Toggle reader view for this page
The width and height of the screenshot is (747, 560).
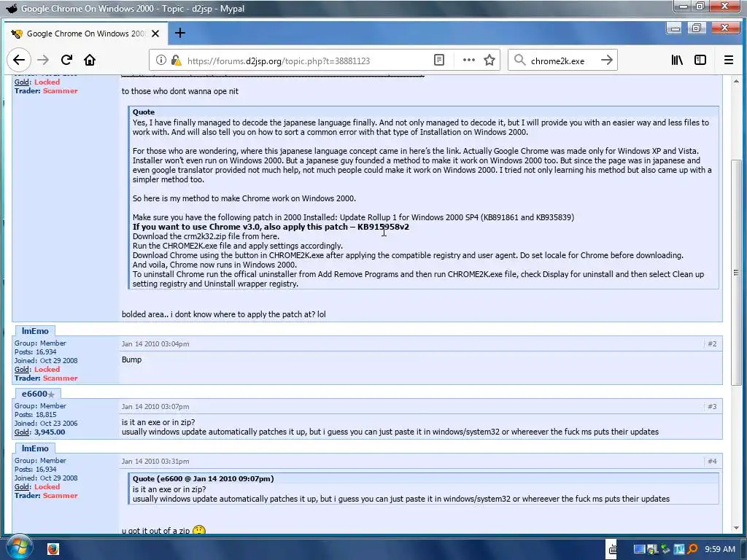point(439,60)
